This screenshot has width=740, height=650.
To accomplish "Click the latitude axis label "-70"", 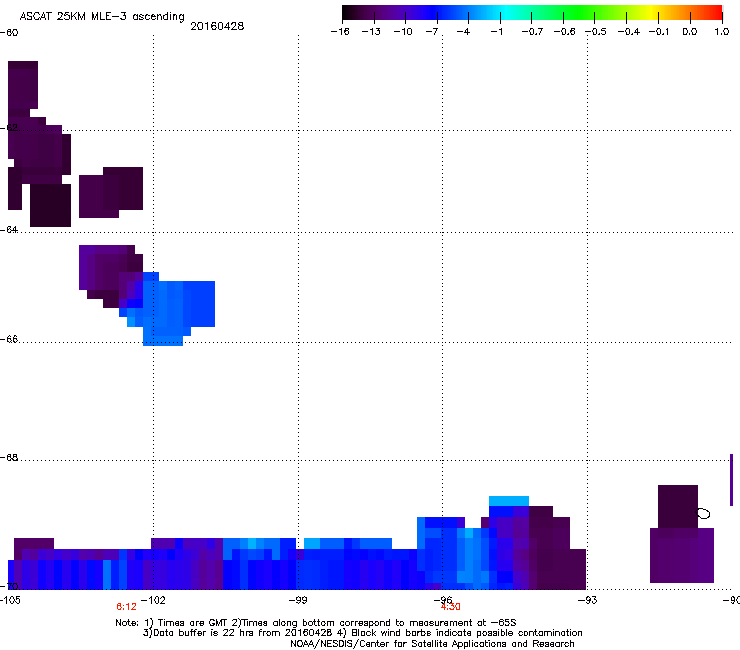I will (x=9, y=586).
